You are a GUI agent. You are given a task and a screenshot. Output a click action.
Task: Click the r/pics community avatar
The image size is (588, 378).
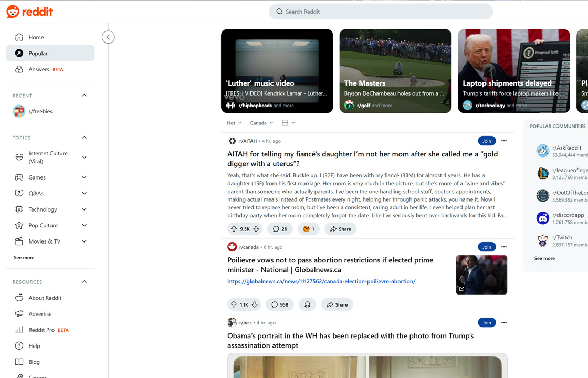tap(232, 322)
